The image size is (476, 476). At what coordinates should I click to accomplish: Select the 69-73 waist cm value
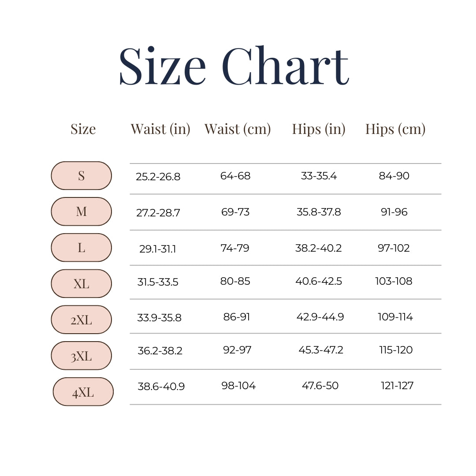pyautogui.click(x=235, y=212)
